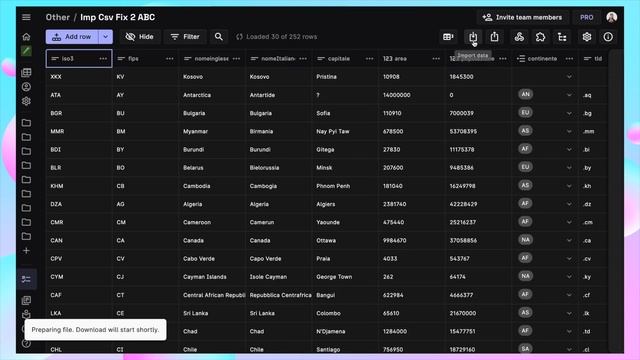Open the tables grid icon in the sidebar
640x360 pixels.
[x=26, y=73]
